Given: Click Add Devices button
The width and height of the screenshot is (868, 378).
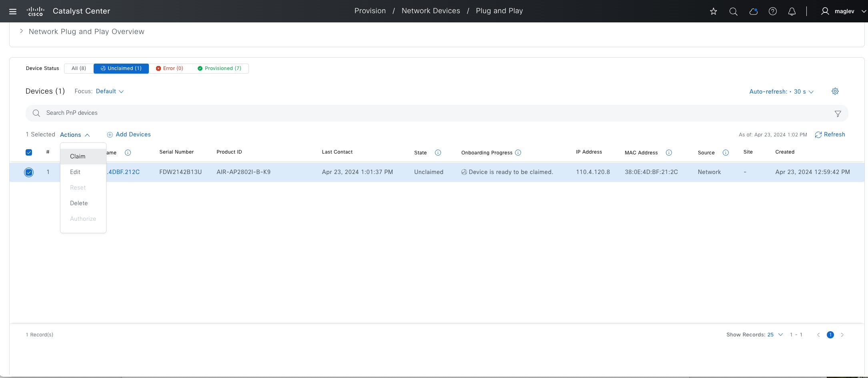Looking at the screenshot, I should pos(129,134).
